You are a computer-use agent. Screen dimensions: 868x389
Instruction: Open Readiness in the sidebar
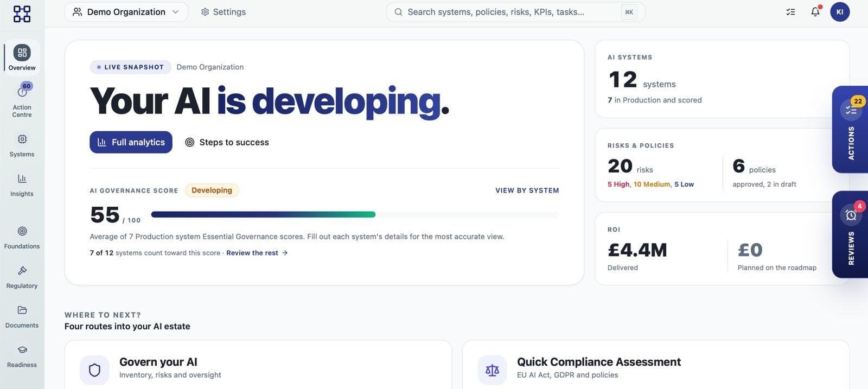point(22,357)
